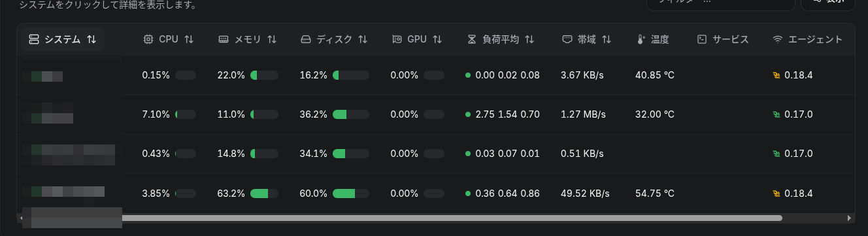The image size is (868, 236).
Task: Select the 54.75 °C temperature value
Action: point(654,194)
